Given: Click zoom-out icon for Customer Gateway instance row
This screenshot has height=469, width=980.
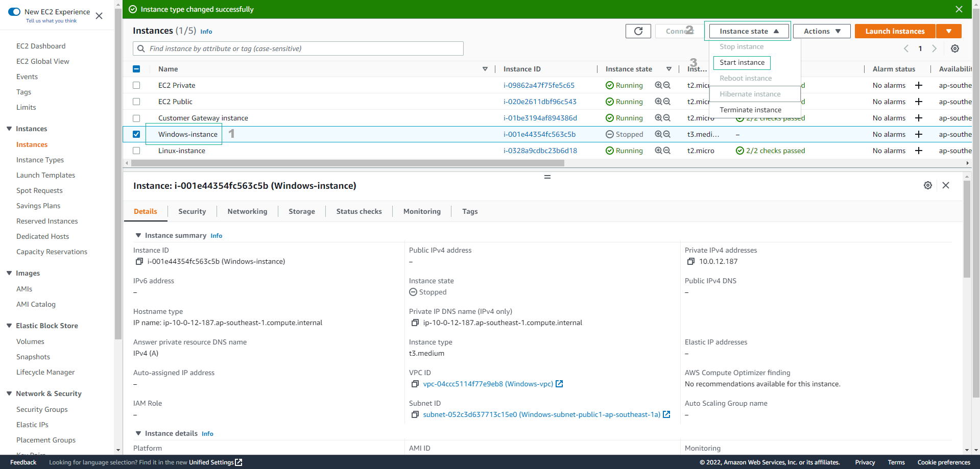Looking at the screenshot, I should coord(666,118).
